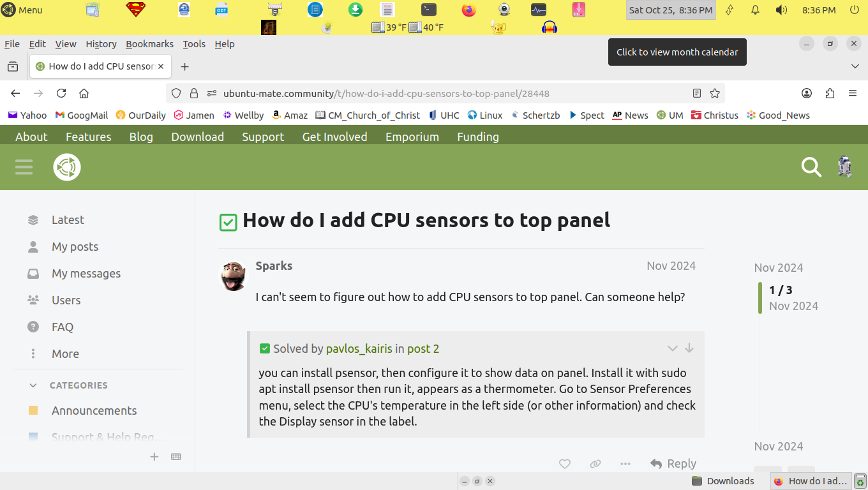The width and height of the screenshot is (868, 490).
Task: Toggle reader view in address bar
Action: point(697,93)
